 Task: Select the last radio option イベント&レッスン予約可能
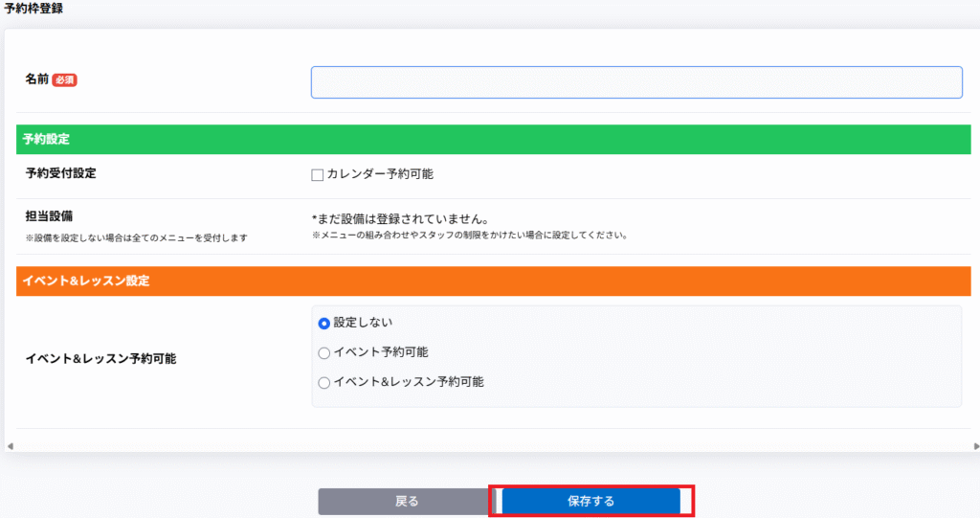click(x=323, y=382)
